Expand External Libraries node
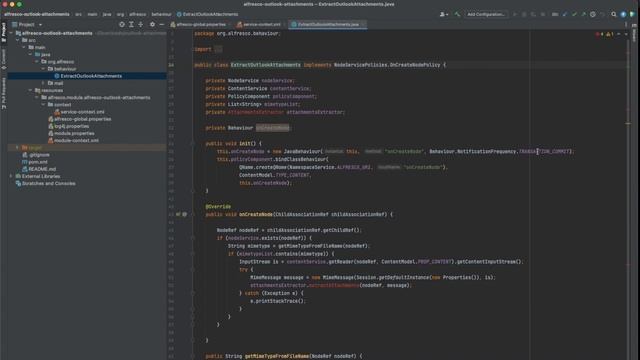Viewport: 640px width, 360px height. pyautogui.click(x=11, y=176)
